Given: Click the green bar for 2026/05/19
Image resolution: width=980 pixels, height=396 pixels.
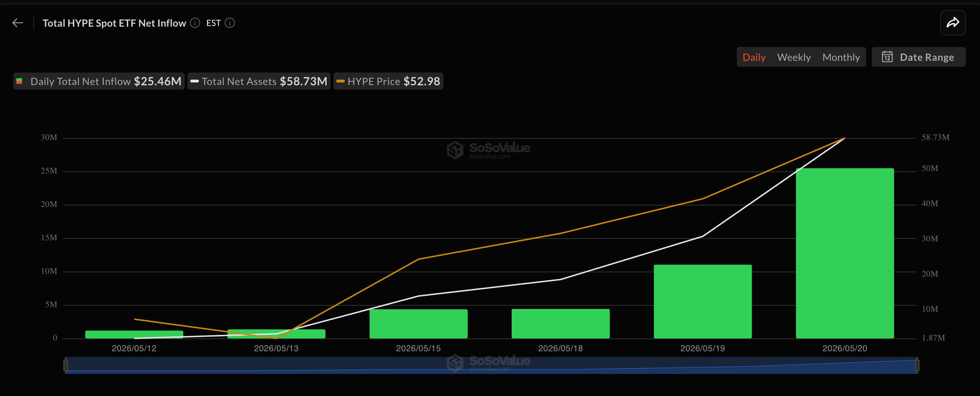Looking at the screenshot, I should click(x=702, y=301).
